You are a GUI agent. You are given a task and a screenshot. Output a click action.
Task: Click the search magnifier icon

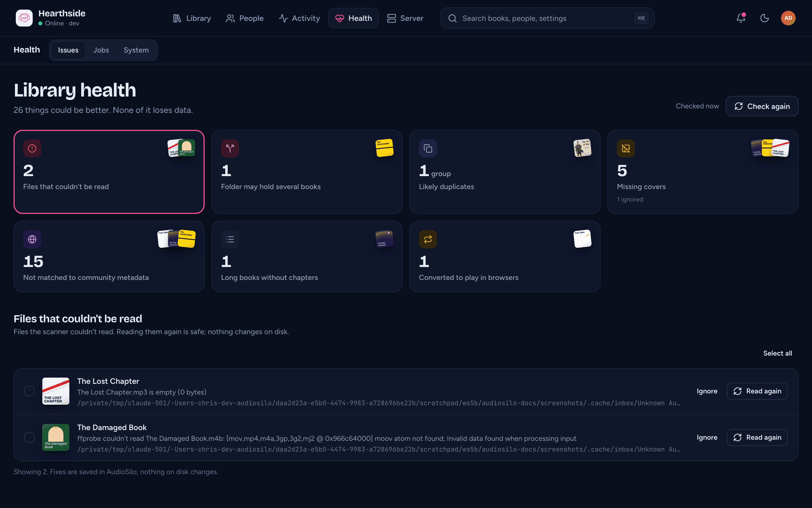(x=452, y=18)
